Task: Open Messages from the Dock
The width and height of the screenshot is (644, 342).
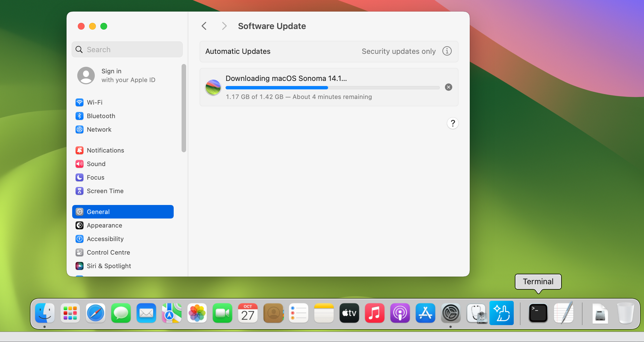Action: coord(121,313)
